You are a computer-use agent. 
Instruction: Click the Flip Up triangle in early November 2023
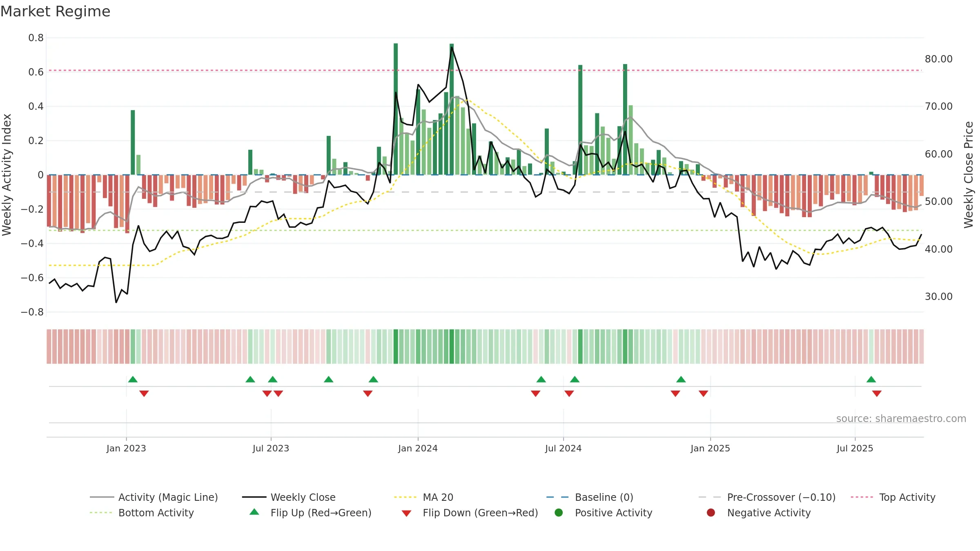pos(373,380)
